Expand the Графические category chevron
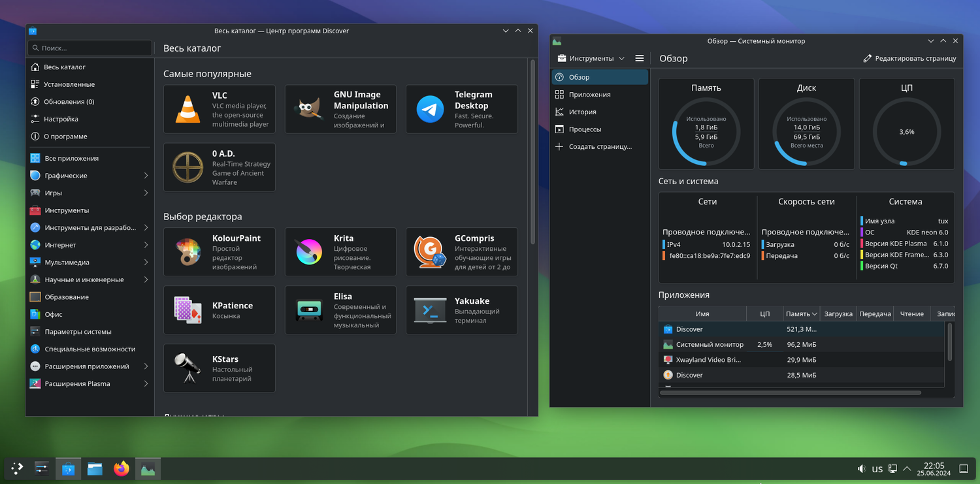 point(146,176)
